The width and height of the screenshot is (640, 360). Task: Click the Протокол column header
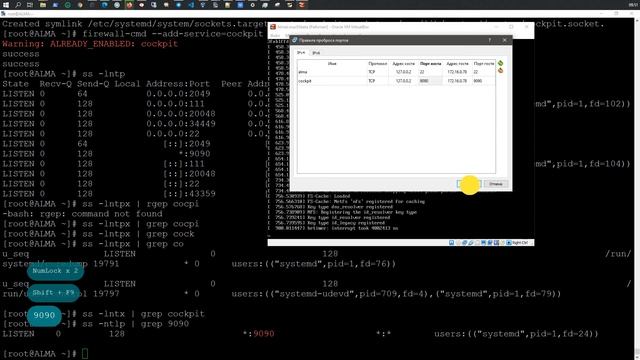pyautogui.click(x=378, y=64)
